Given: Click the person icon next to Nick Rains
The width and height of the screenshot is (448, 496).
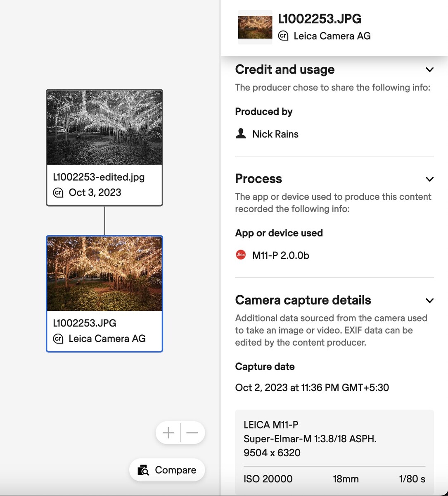Looking at the screenshot, I should 241,134.
